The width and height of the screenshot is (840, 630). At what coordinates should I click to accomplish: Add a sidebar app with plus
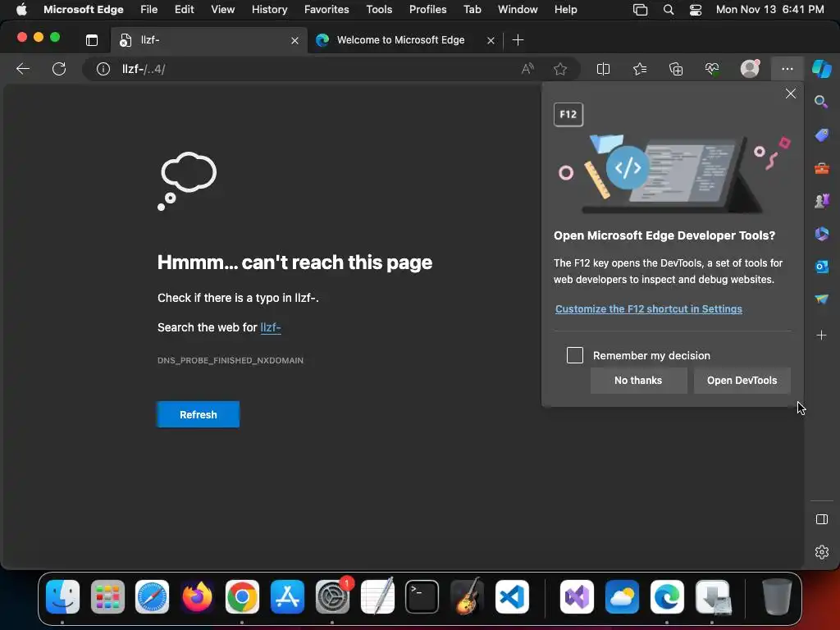[x=822, y=336]
